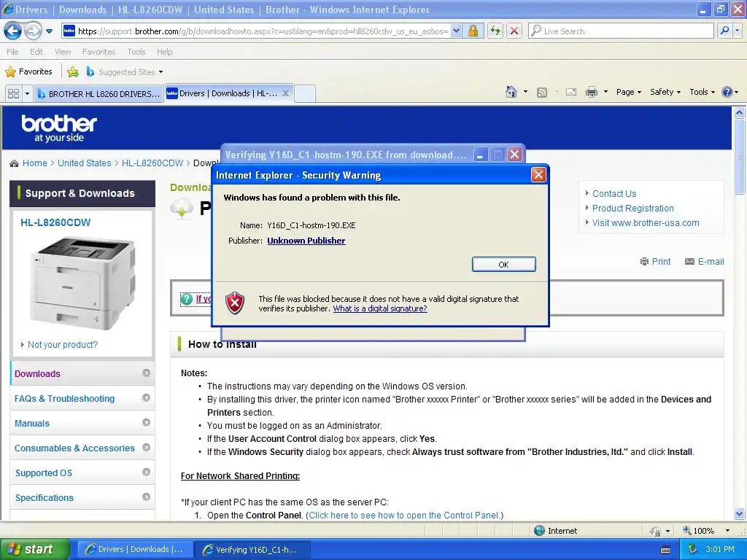The image size is (747, 560).
Task: Open the Specifications sidebar item
Action: (x=82, y=497)
